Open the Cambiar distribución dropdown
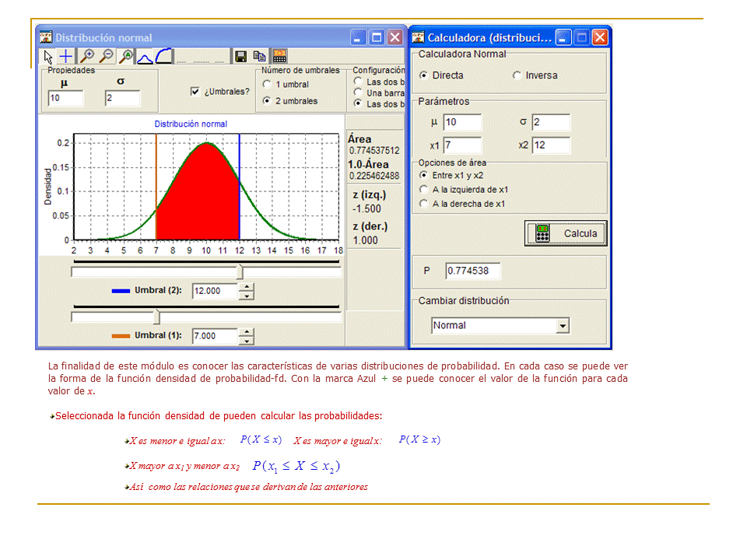Screen dimensions: 747x560 click(x=563, y=326)
